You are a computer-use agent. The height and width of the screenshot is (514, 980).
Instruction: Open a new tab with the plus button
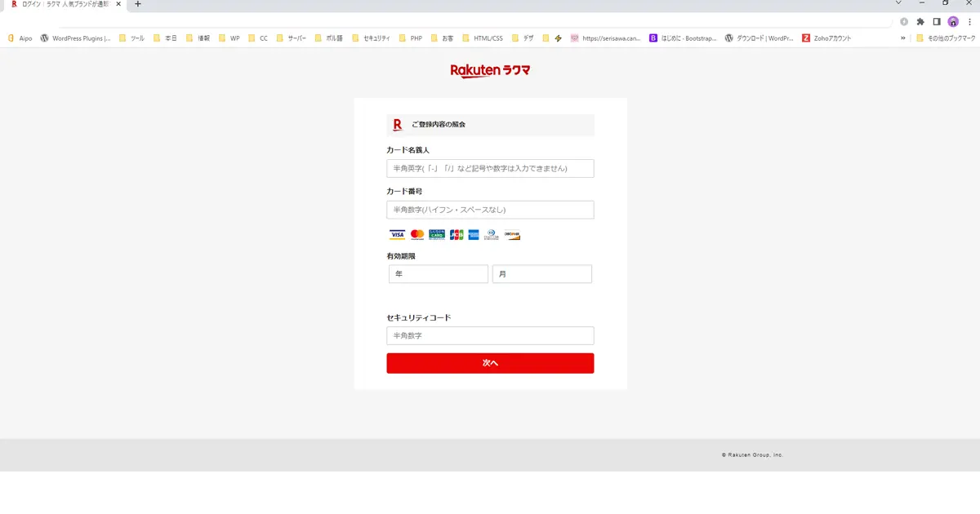137,4
